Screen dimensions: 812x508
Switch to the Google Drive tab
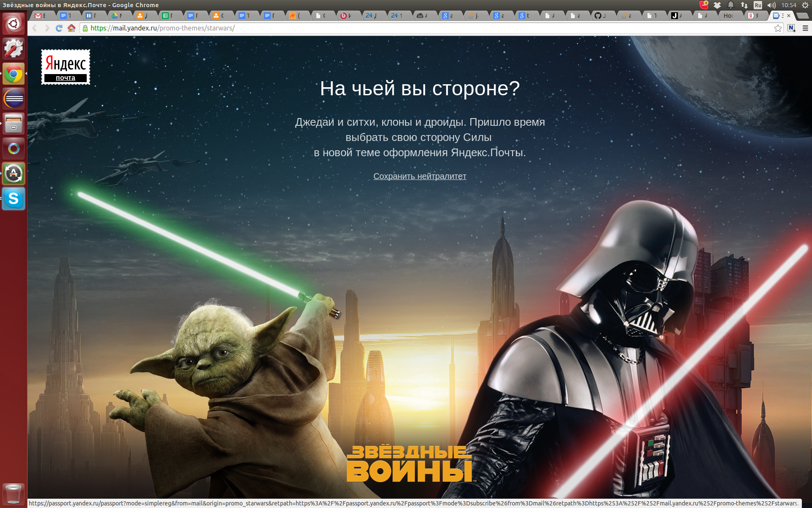click(120, 16)
